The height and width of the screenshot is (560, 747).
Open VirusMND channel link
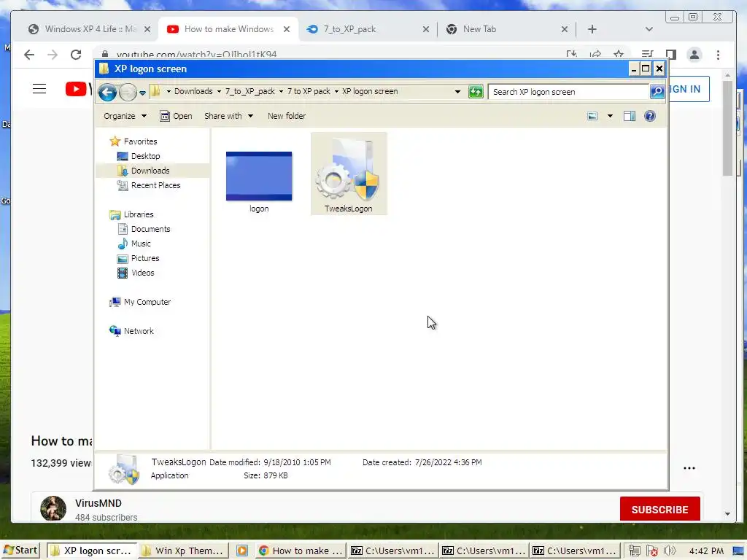coord(98,503)
